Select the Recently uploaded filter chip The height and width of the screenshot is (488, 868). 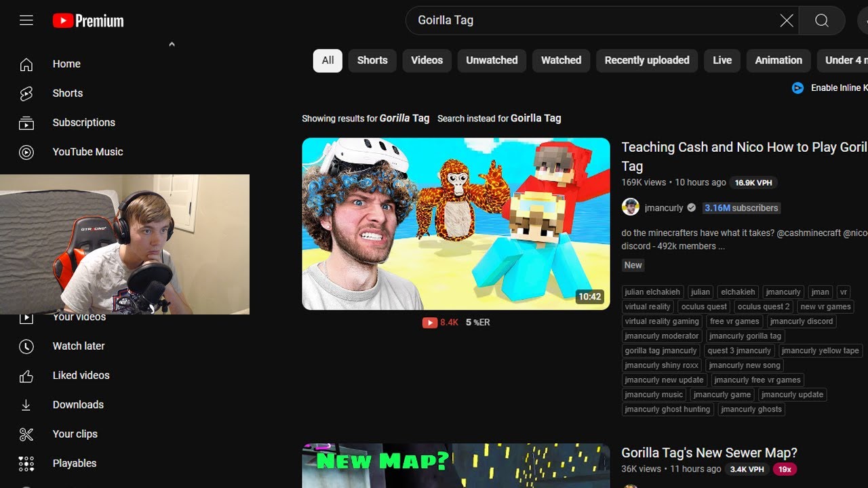647,60
